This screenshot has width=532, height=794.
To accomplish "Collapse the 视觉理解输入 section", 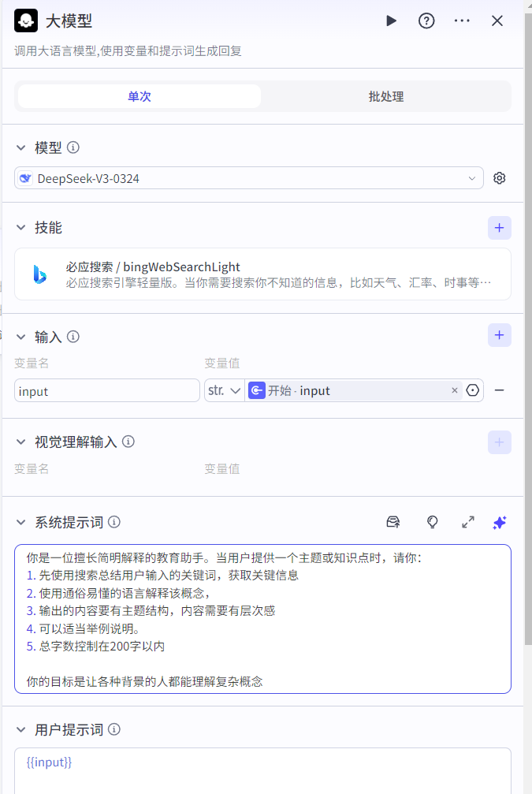I will click(20, 442).
